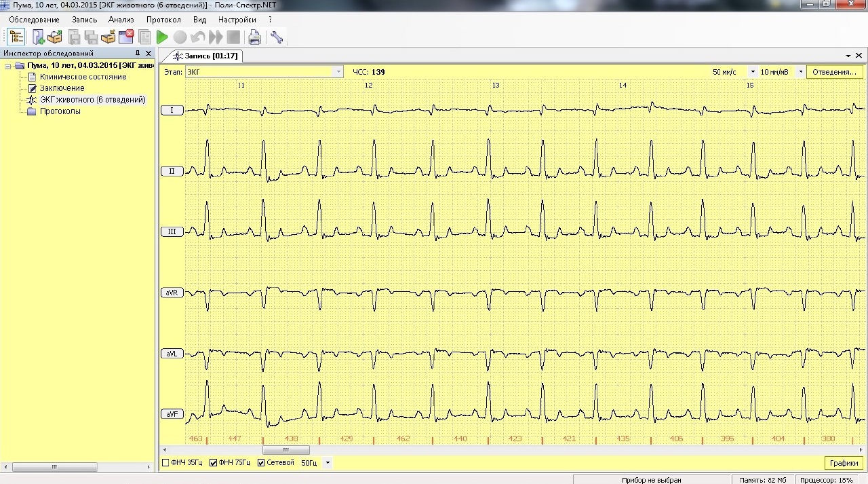Click the printer icon

tap(254, 37)
